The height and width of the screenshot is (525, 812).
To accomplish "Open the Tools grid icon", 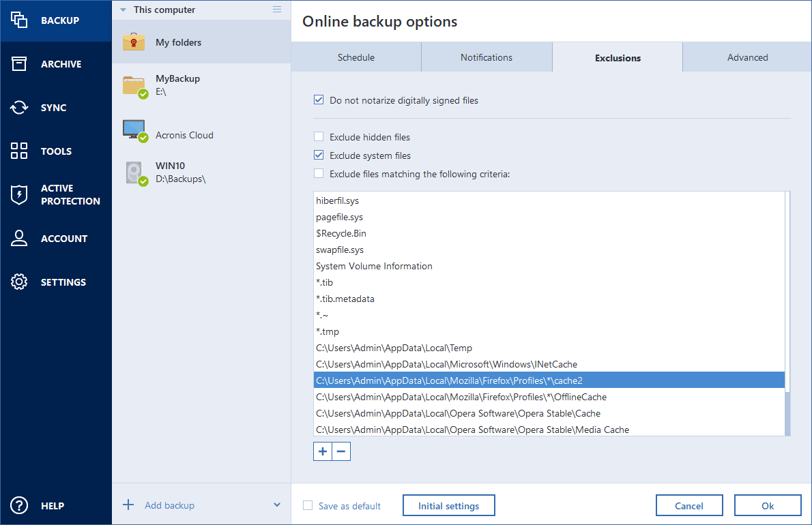I will coord(19,151).
